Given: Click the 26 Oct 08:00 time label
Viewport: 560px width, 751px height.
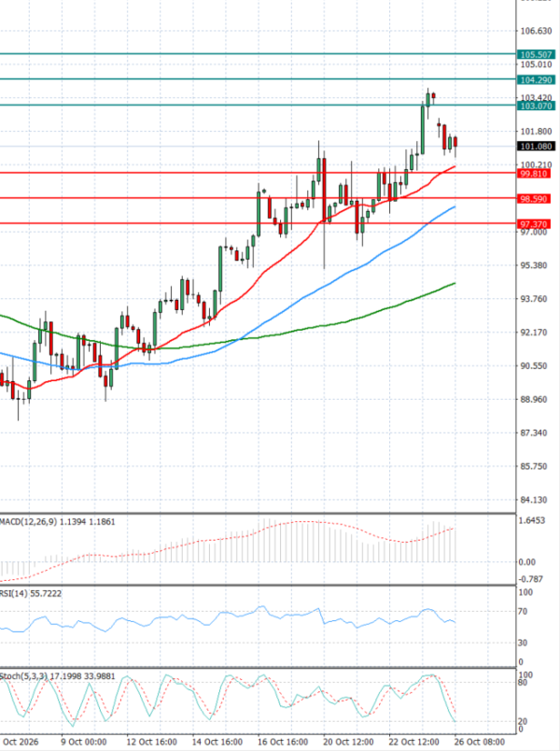Looking at the screenshot, I should tap(479, 742).
